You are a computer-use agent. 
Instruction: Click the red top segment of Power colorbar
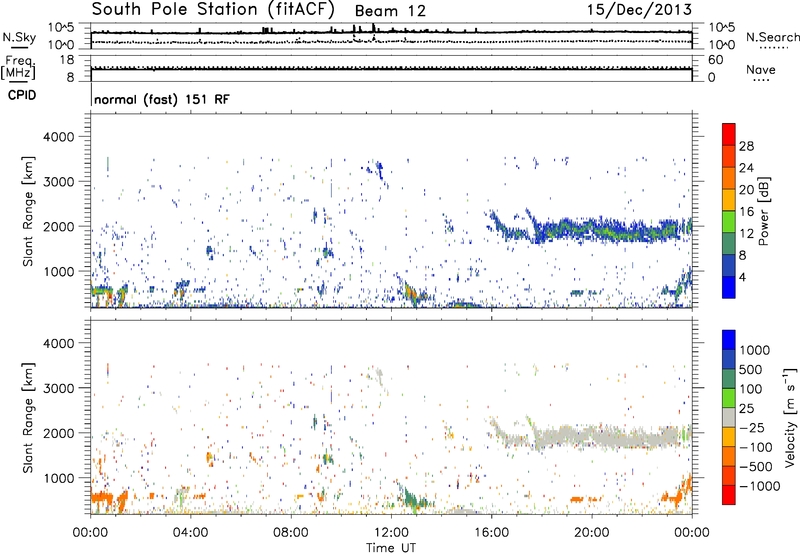coord(729,134)
